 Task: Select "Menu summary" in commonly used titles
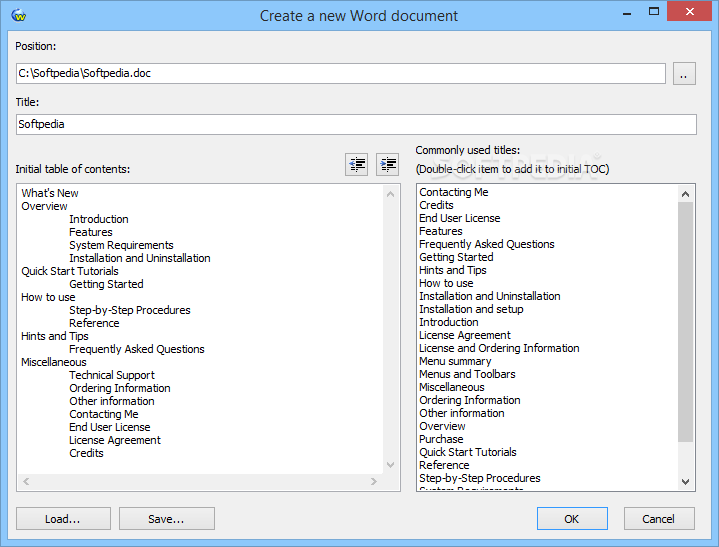click(x=455, y=361)
